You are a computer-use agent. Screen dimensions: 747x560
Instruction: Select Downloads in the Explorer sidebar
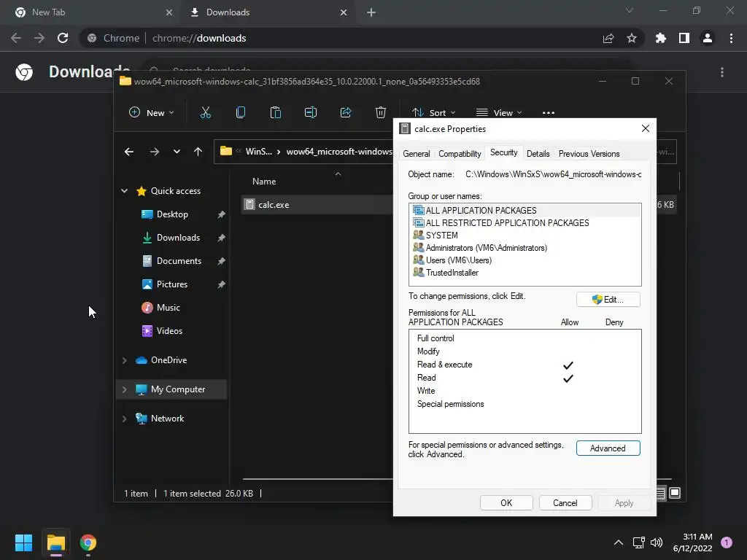(178, 238)
